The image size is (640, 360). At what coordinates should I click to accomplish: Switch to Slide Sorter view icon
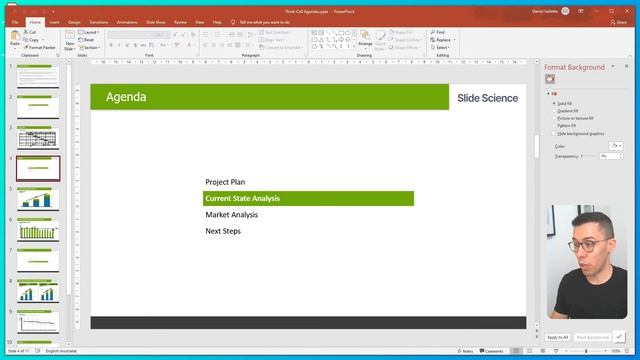[529, 351]
